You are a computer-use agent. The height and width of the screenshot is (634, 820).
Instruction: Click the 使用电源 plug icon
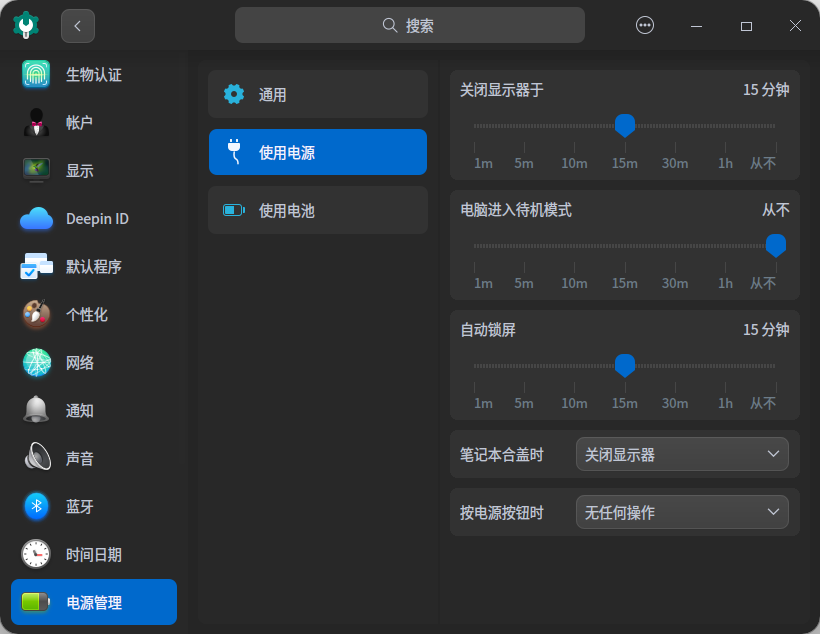coord(234,152)
